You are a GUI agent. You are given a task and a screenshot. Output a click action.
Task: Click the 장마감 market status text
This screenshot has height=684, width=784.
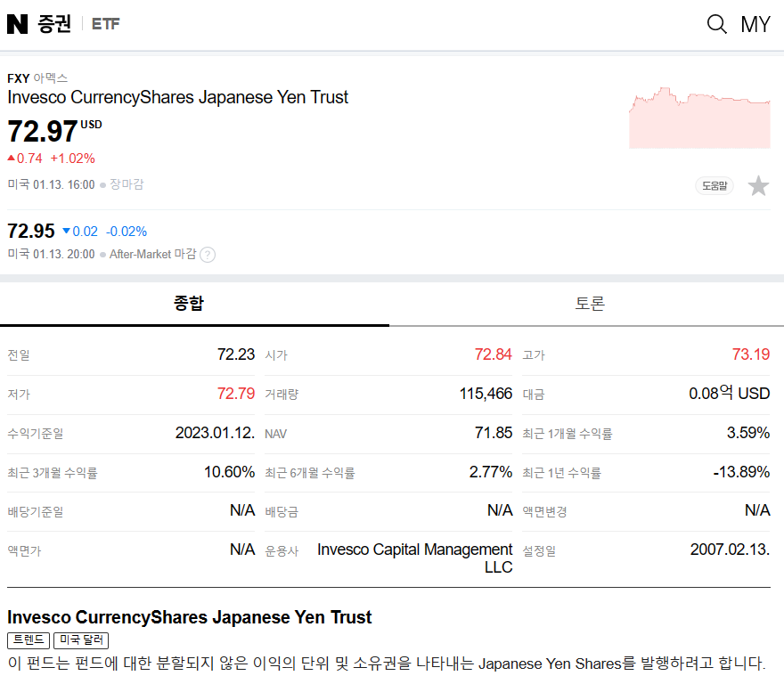click(127, 184)
